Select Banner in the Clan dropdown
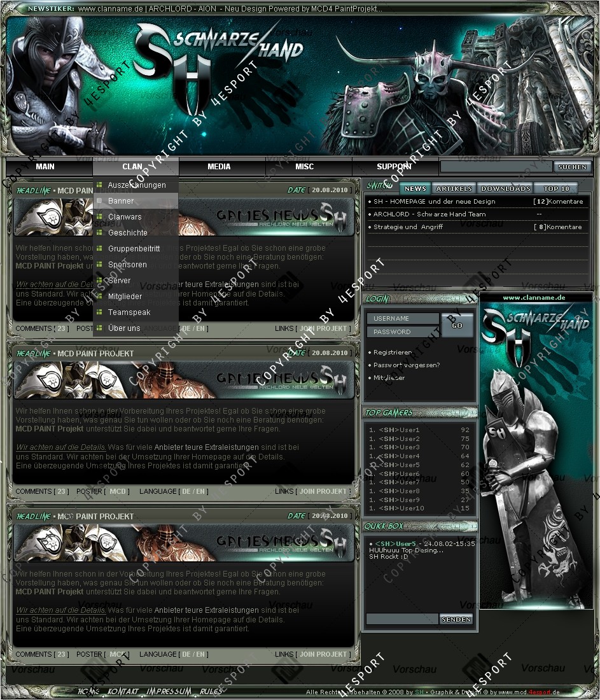 pos(120,201)
